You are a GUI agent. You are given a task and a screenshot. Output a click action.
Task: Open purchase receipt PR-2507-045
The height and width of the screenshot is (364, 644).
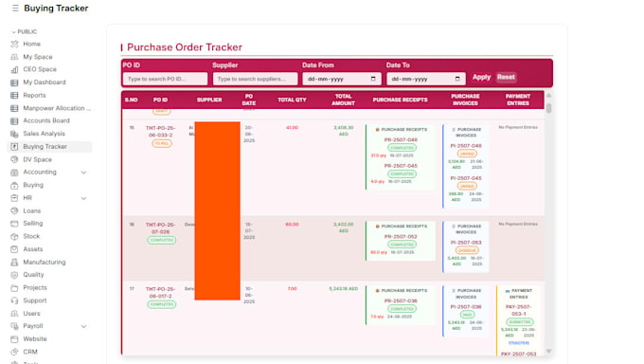(401, 166)
